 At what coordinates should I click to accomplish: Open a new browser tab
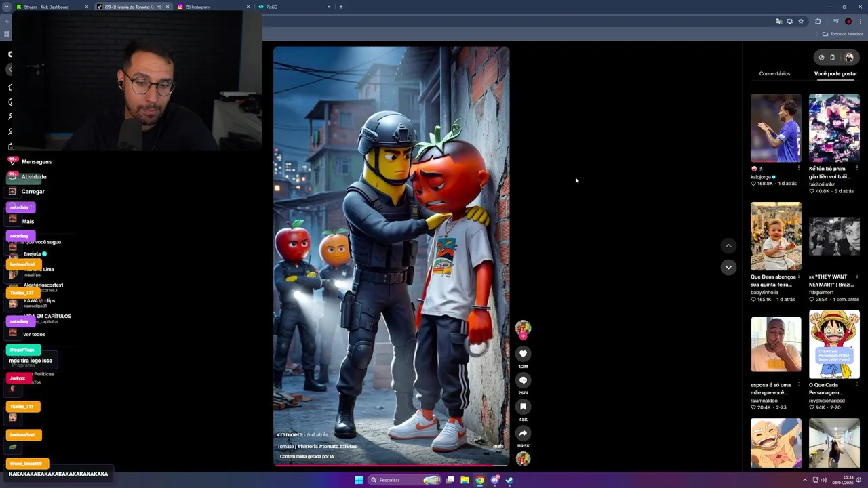[x=341, y=7]
